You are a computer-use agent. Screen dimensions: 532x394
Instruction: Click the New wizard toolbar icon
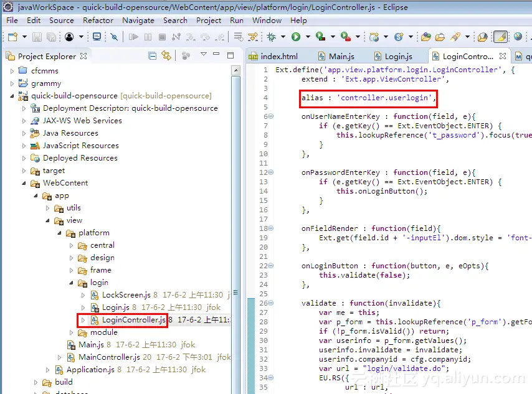tap(12, 37)
